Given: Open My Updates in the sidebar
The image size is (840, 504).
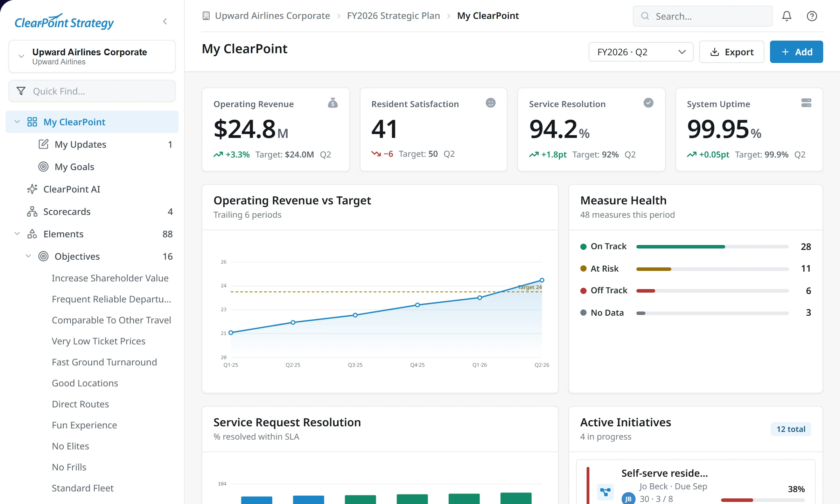Looking at the screenshot, I should [92, 144].
